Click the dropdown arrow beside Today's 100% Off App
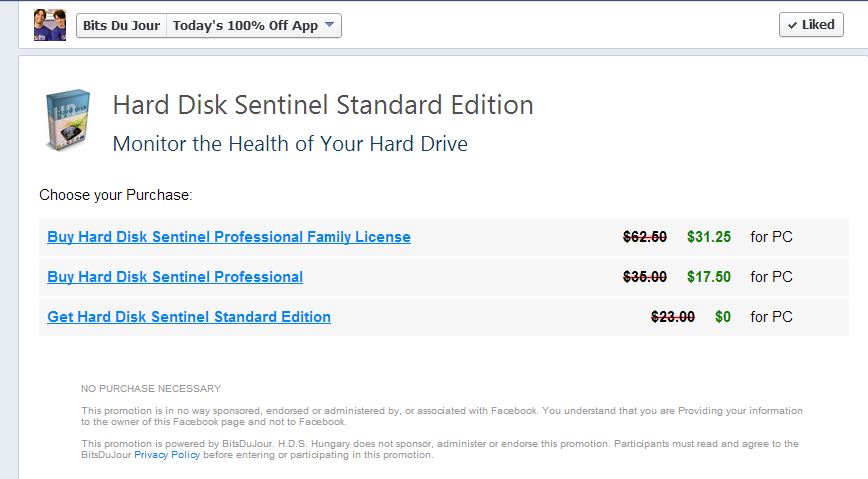868x479 pixels. 330,25
